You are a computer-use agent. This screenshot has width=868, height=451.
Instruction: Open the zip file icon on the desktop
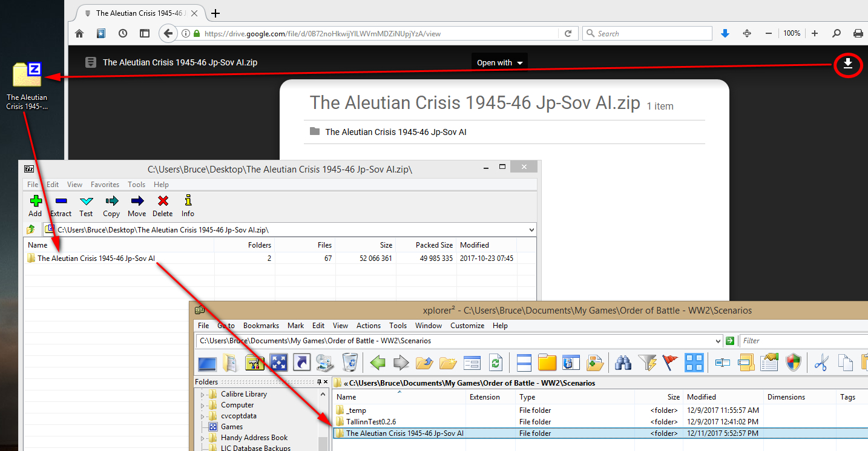pos(27,74)
